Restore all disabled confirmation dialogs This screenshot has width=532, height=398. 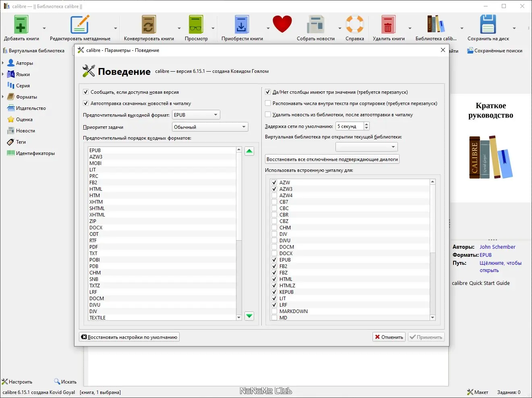point(332,159)
